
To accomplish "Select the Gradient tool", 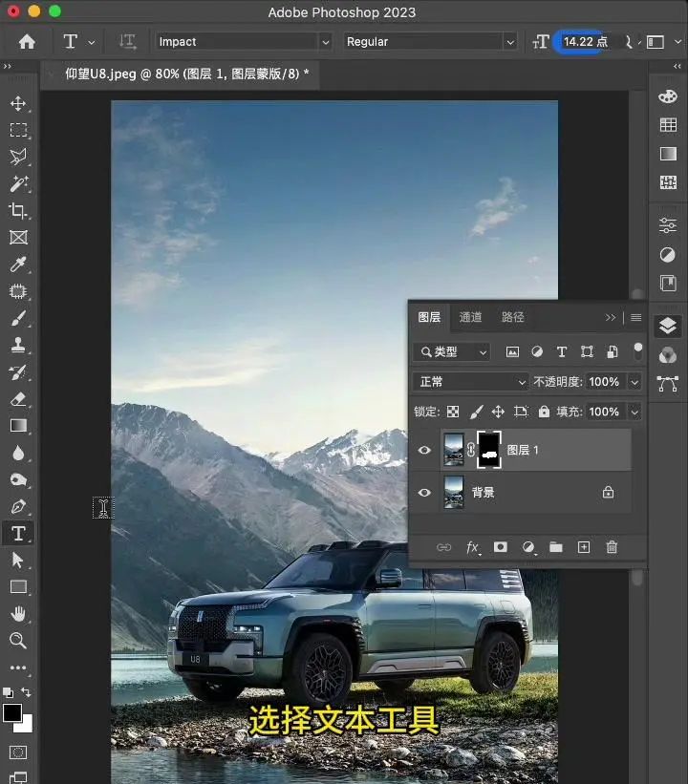I will pyautogui.click(x=18, y=426).
